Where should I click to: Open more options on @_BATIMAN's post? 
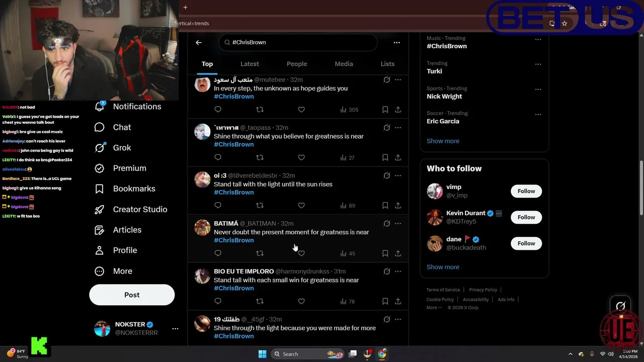398,224
